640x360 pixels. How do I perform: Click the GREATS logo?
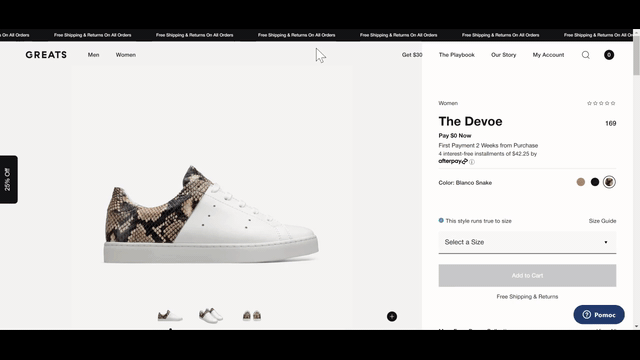click(x=46, y=55)
